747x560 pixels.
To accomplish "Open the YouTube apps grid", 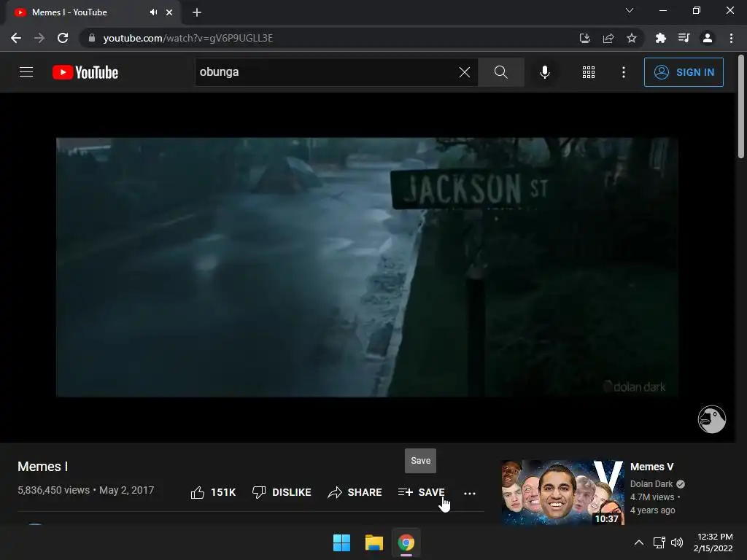I will coord(589,72).
